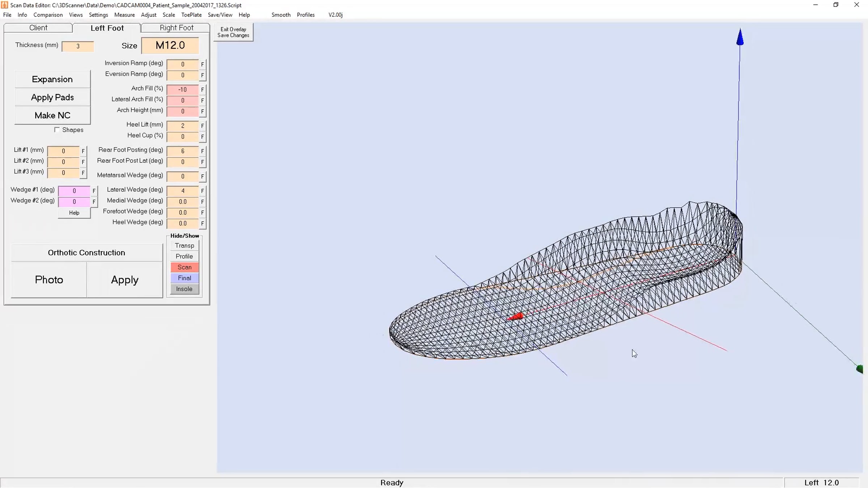Toggle Final visibility in Hide/Show

184,278
